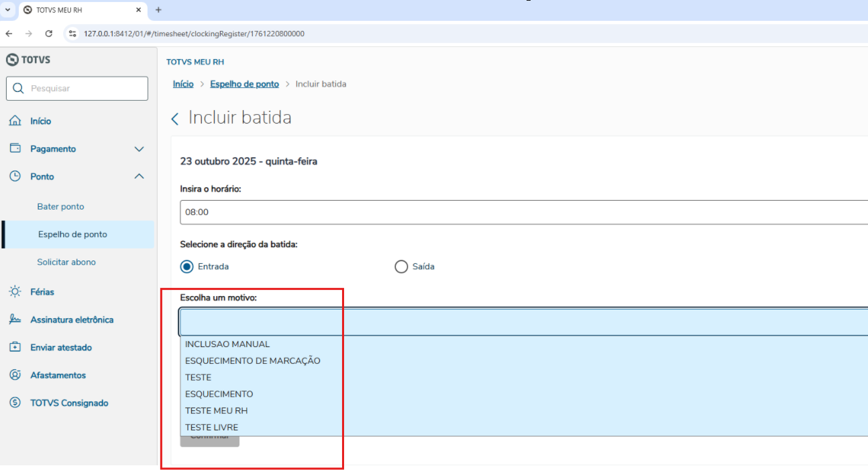Click the browser forward arrow
This screenshot has height=470, width=868.
coord(28,34)
